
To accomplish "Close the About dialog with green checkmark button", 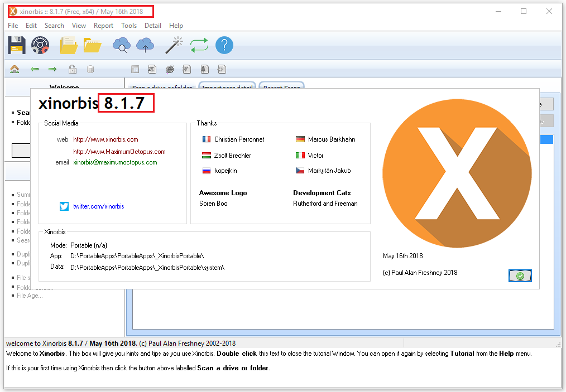I will click(x=520, y=276).
